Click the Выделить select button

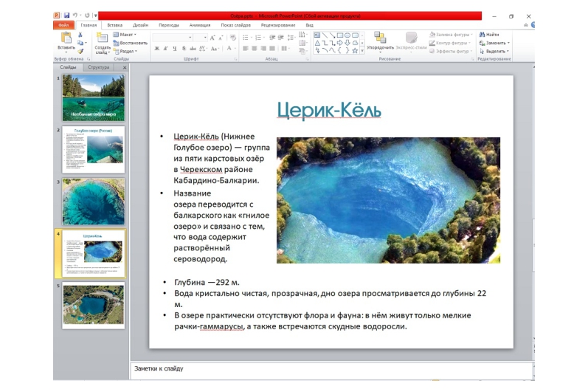(x=494, y=51)
